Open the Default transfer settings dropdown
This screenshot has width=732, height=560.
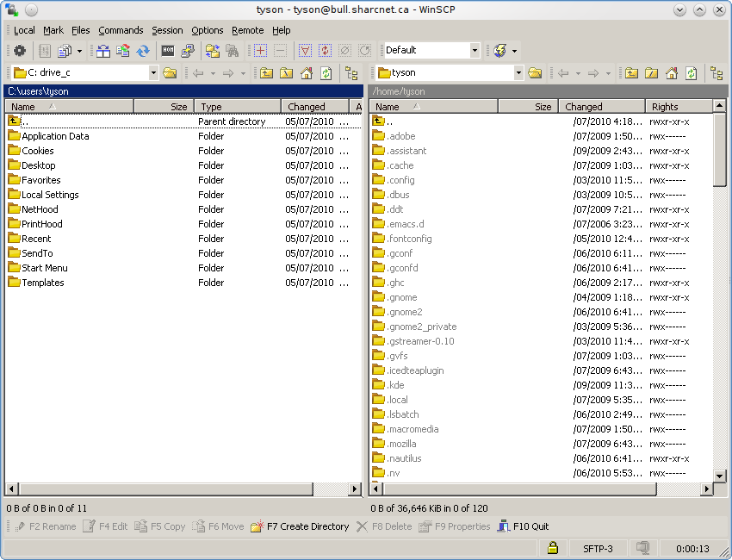pos(475,51)
